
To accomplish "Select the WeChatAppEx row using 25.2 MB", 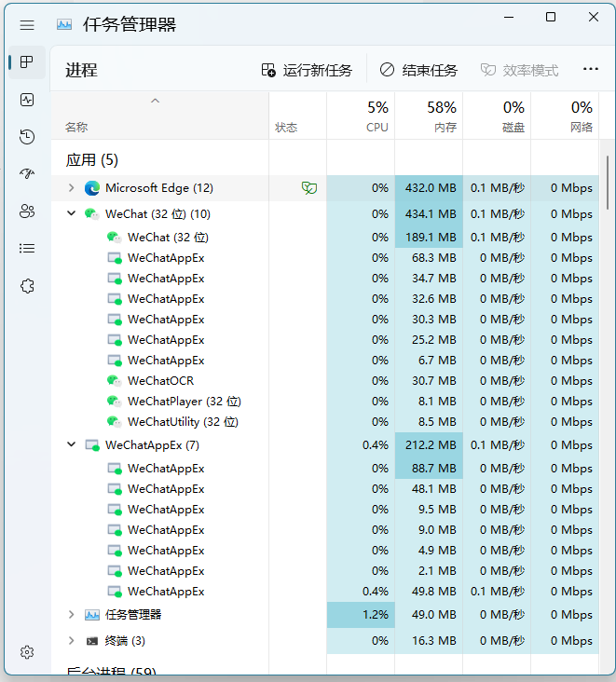I will [325, 340].
